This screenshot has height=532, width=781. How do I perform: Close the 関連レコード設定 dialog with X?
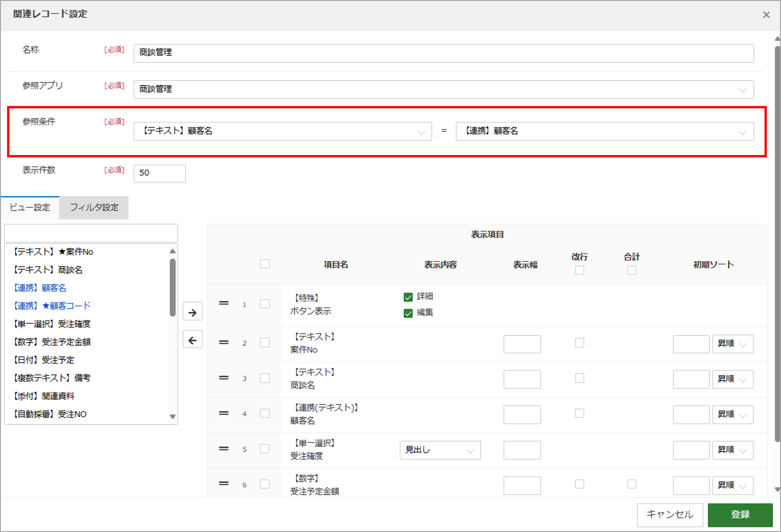[766, 15]
